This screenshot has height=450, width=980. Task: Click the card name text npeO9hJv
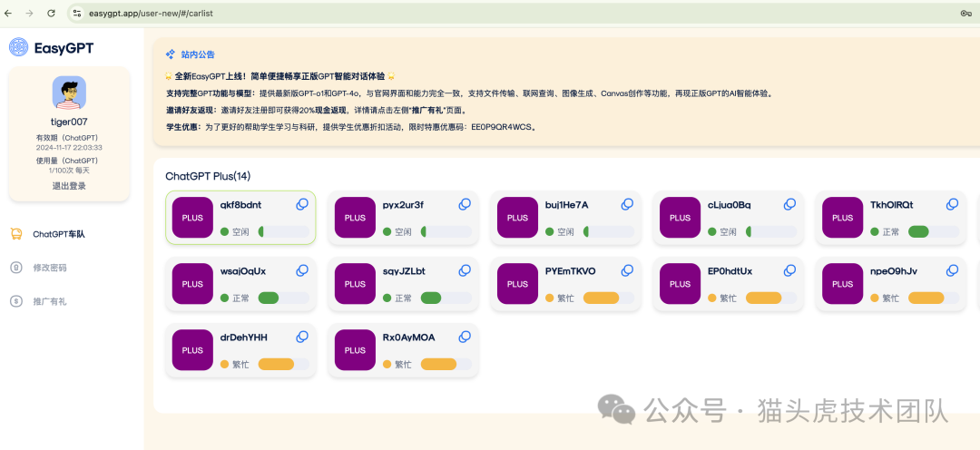(894, 271)
